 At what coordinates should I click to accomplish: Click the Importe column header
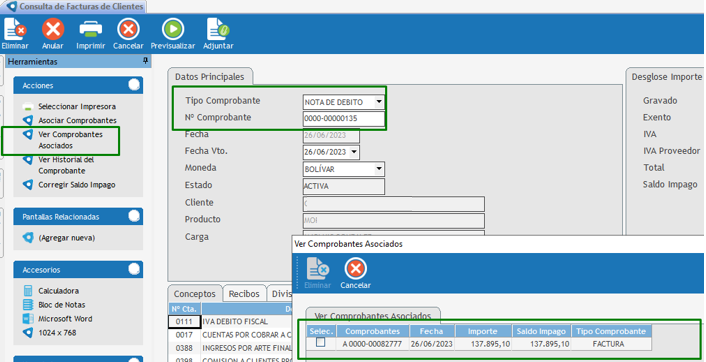pyautogui.click(x=483, y=331)
